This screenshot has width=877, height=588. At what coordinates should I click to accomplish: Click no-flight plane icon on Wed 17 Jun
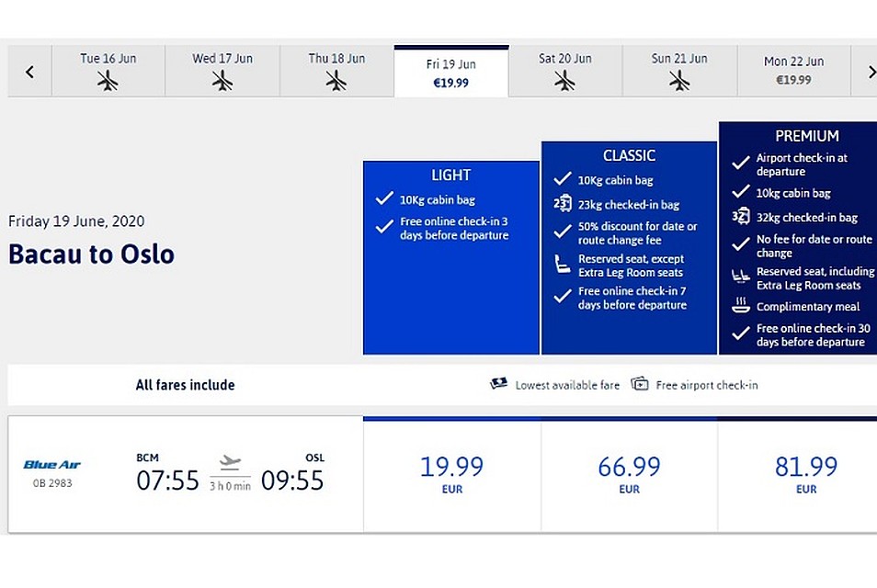click(222, 81)
